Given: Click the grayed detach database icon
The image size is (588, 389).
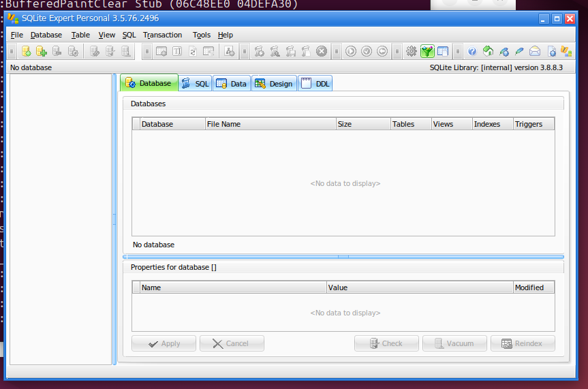Looking at the screenshot, I should coord(110,51).
